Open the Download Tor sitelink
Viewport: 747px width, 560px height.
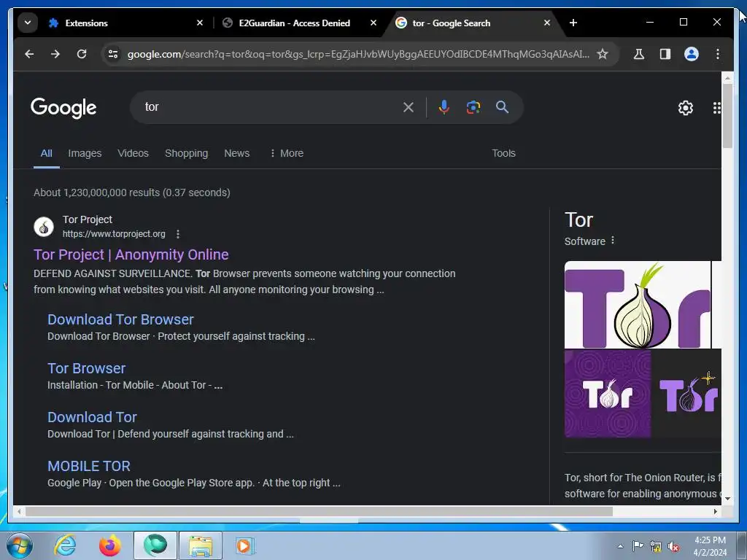point(92,417)
